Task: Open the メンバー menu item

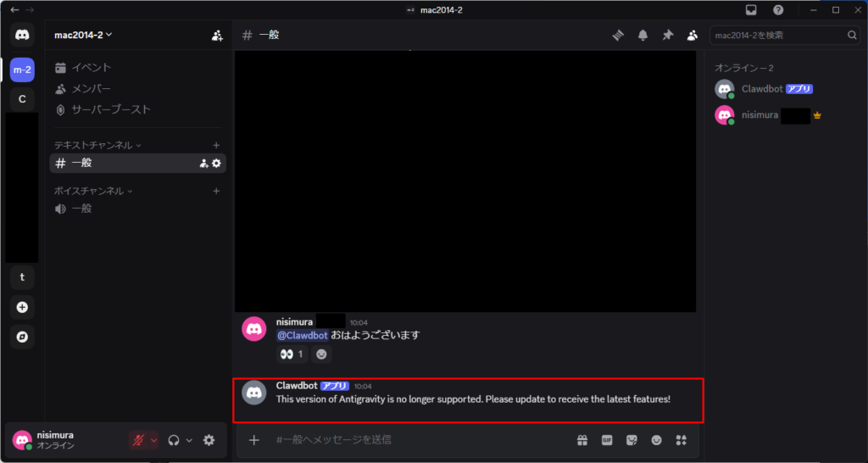Action: (x=91, y=89)
